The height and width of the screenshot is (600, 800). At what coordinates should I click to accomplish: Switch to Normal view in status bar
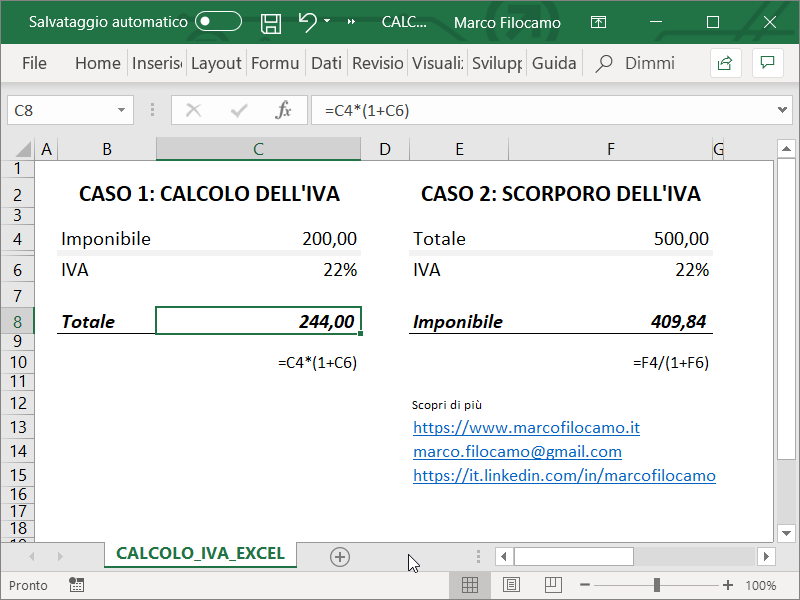point(470,584)
